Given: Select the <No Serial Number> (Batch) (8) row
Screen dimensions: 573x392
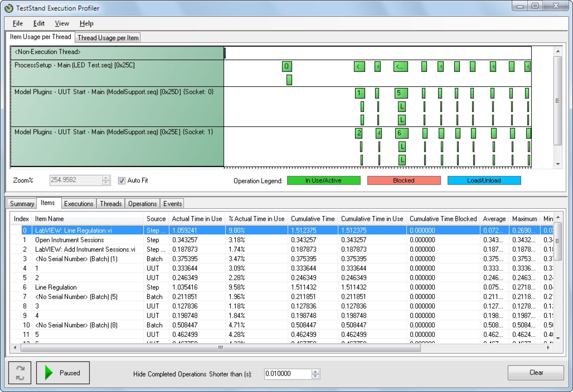Looking at the screenshot, I should click(x=282, y=325).
